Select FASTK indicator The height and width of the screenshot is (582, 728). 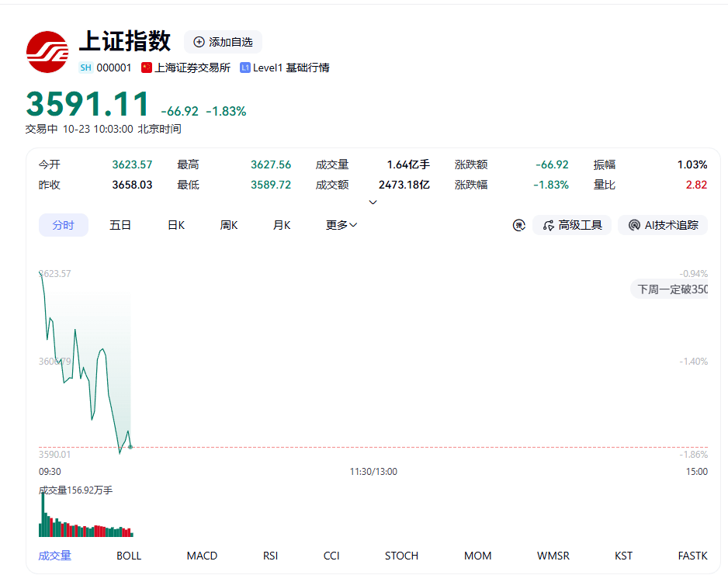(693, 556)
